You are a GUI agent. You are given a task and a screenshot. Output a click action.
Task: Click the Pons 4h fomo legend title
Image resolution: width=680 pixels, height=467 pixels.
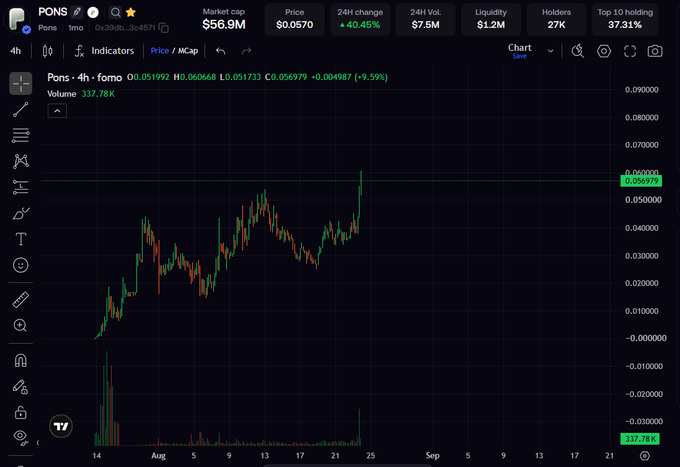(85, 78)
